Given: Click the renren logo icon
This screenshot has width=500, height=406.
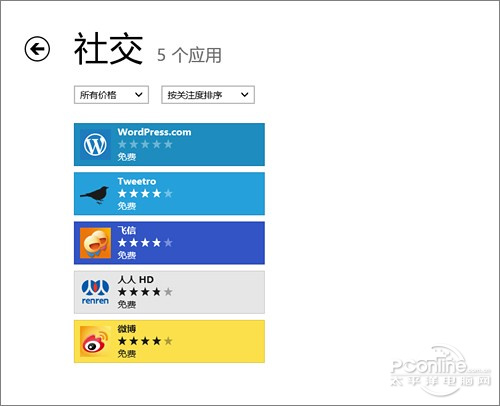Looking at the screenshot, I should tap(95, 292).
